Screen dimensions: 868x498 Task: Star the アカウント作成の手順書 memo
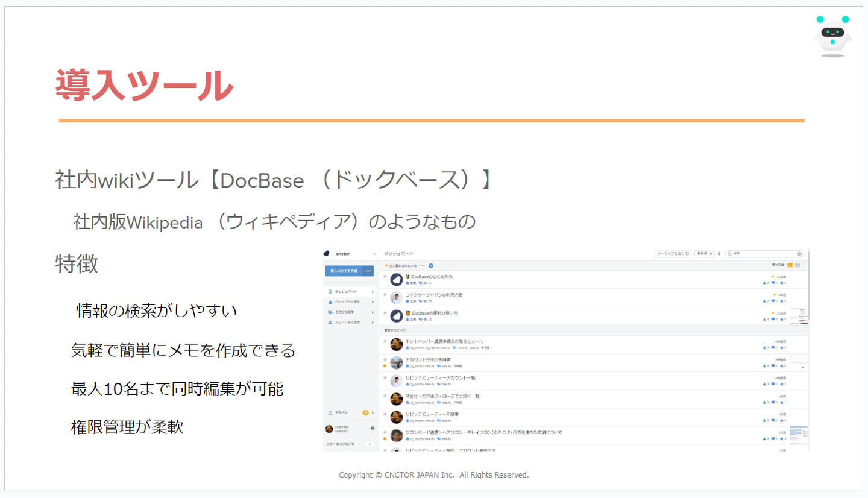point(385,360)
